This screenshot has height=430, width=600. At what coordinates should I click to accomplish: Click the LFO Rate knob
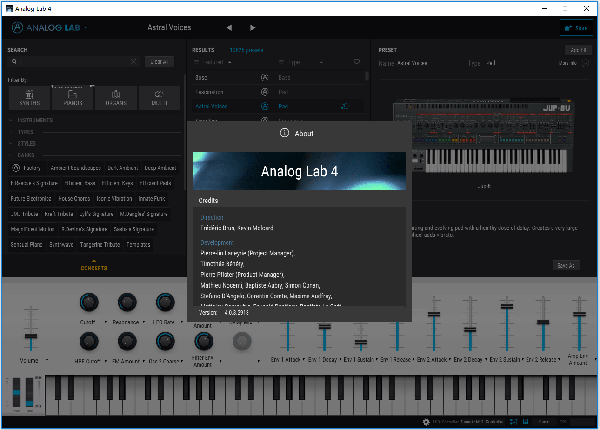(x=165, y=302)
